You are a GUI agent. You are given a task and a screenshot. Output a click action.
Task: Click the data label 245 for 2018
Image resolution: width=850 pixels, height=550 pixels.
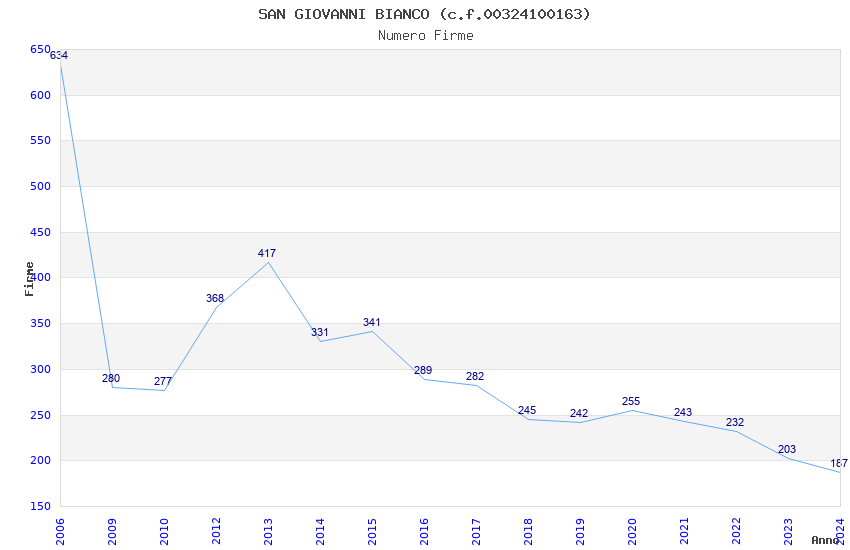pos(527,410)
